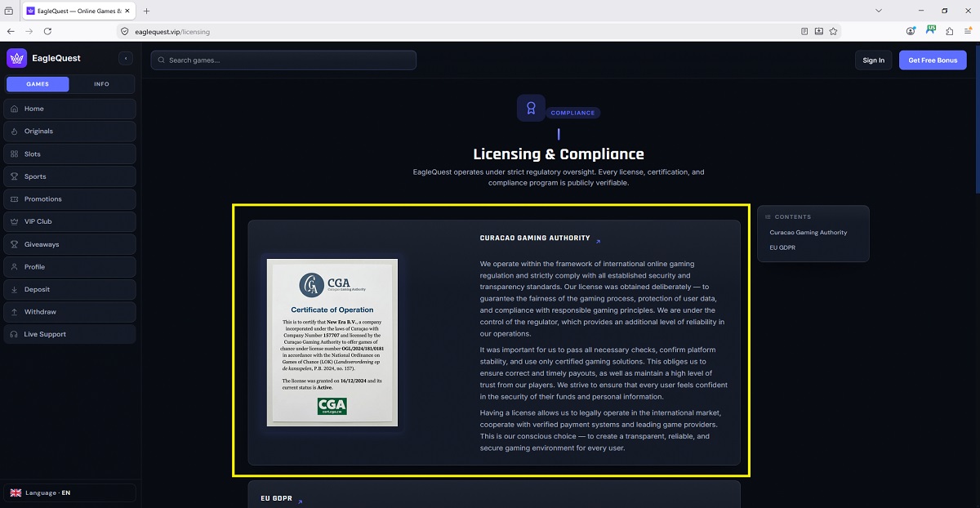The height and width of the screenshot is (508, 980).
Task: Open the Language EN selector
Action: [x=69, y=492]
